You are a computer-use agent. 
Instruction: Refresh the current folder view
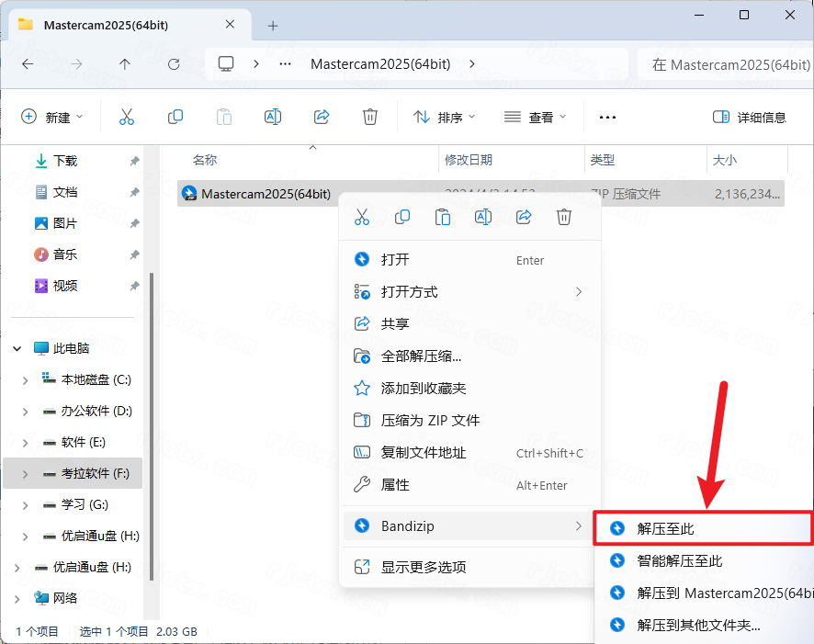174,63
